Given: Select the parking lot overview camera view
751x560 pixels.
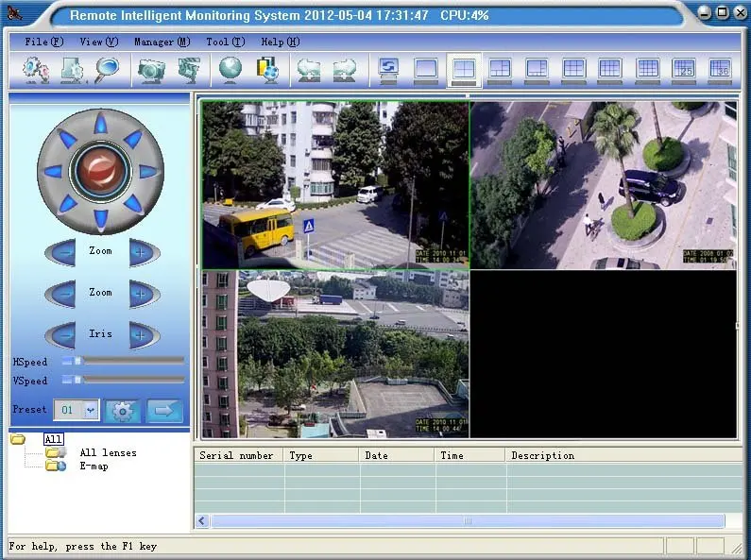Looking at the screenshot, I should (x=335, y=354).
